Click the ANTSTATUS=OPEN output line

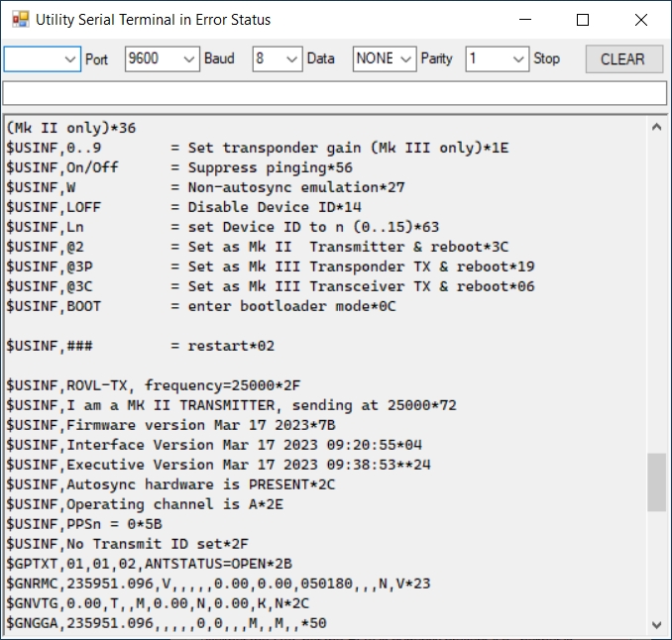(149, 564)
